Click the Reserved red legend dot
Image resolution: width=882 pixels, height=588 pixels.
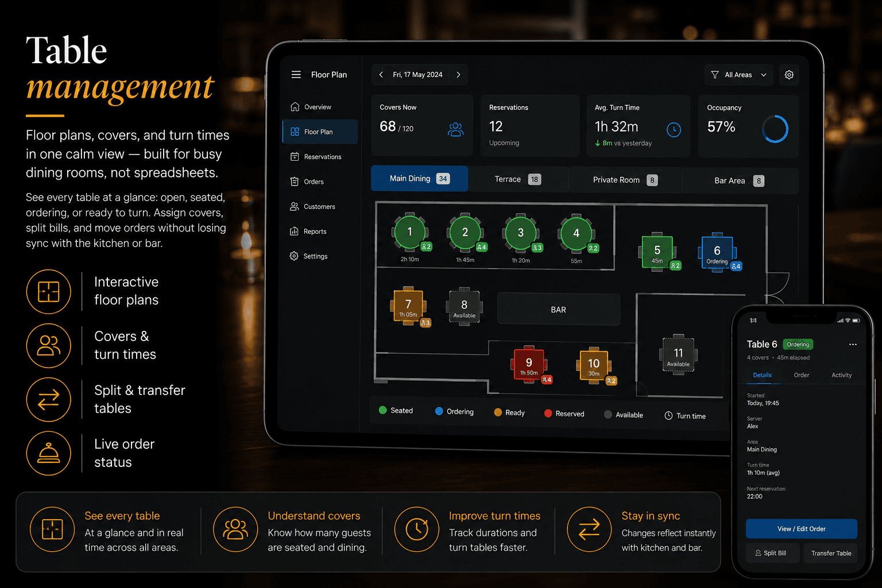548,413
